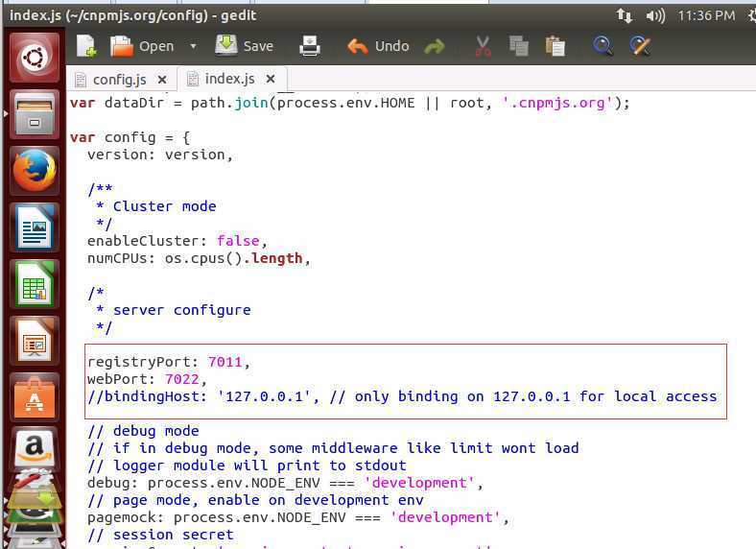This screenshot has width=756, height=549.
Task: Click the '.cnpmjs.org' string
Action: pyautogui.click(x=557, y=103)
